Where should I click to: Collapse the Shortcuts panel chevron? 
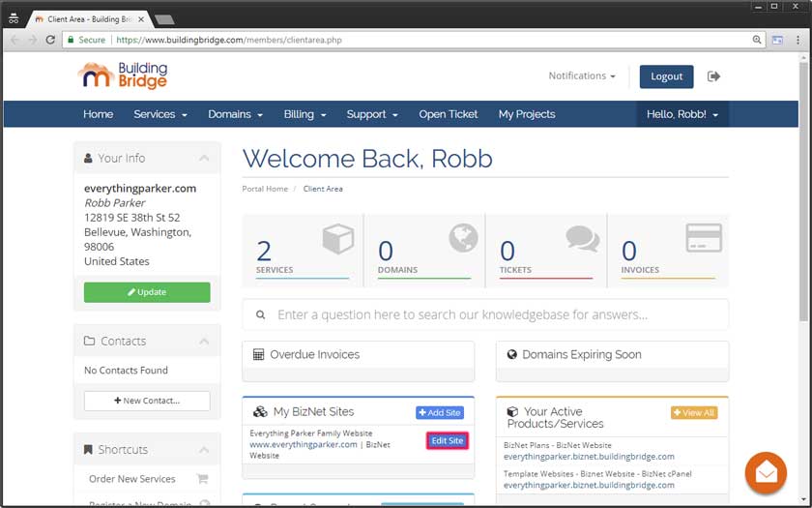[x=204, y=449]
